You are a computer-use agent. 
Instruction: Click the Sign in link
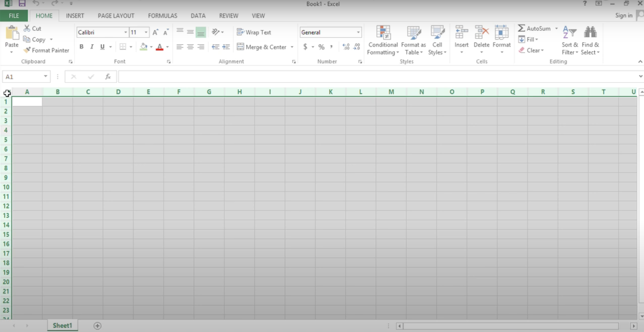point(624,16)
